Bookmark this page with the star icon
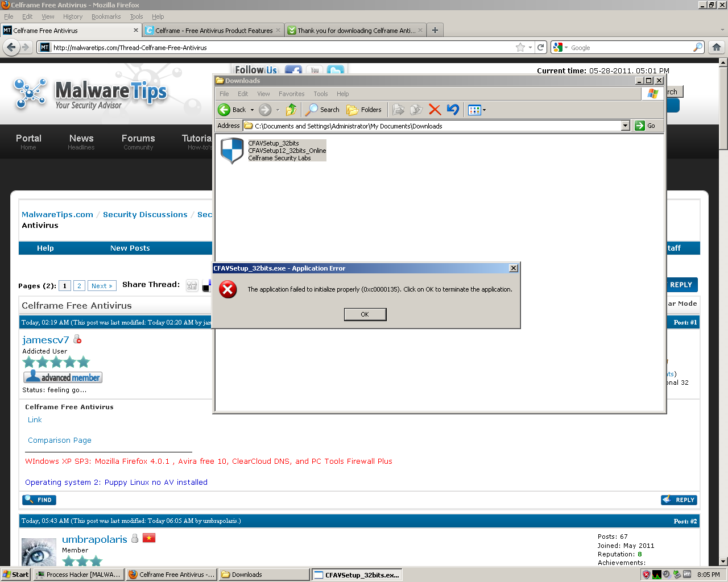This screenshot has width=728, height=582. click(520, 47)
